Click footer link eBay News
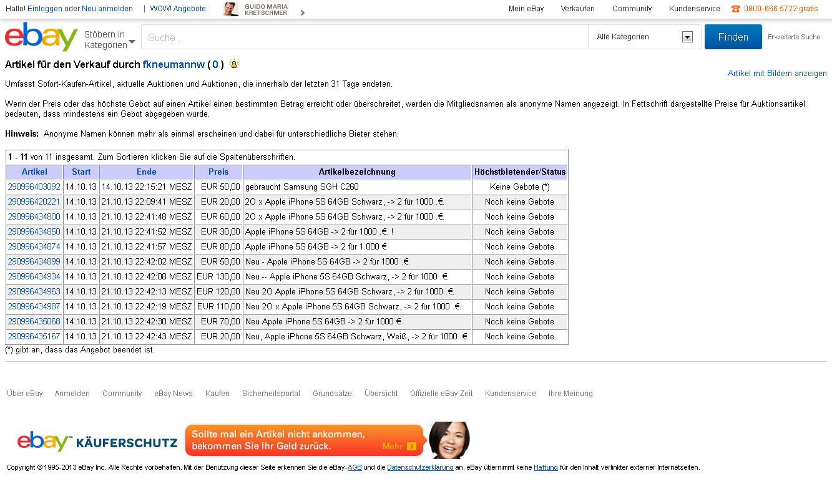832x504 pixels. (x=174, y=394)
